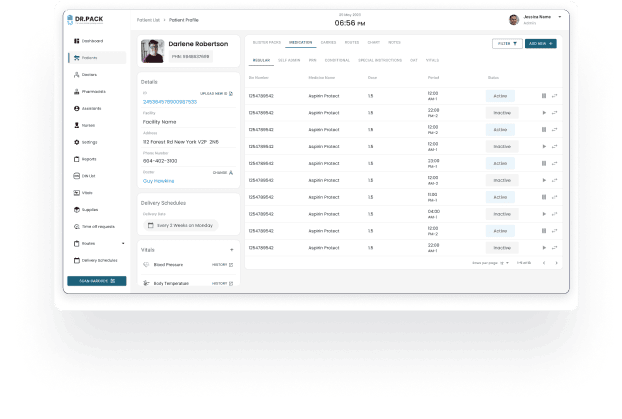Viewport: 622px width, 419px height.
Task: Go to next page of medications
Action: point(556,263)
